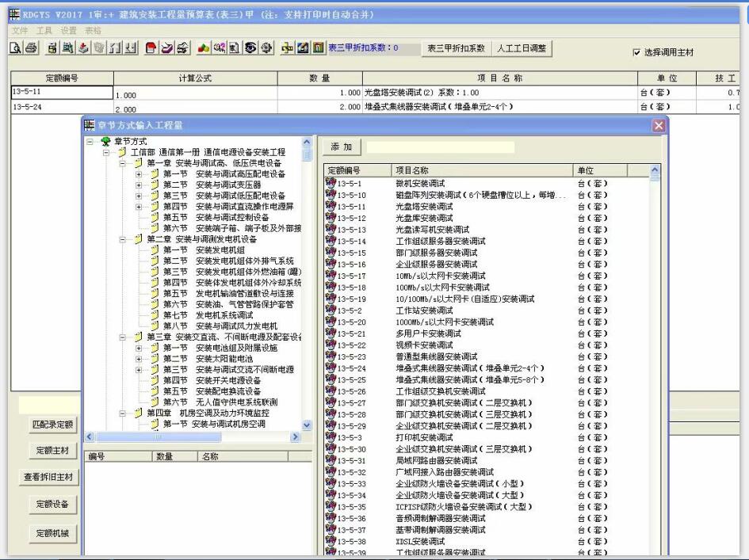The height and width of the screenshot is (560, 749).
Task: Toggle the 选择调用主材 checkbox
Action: click(637, 52)
